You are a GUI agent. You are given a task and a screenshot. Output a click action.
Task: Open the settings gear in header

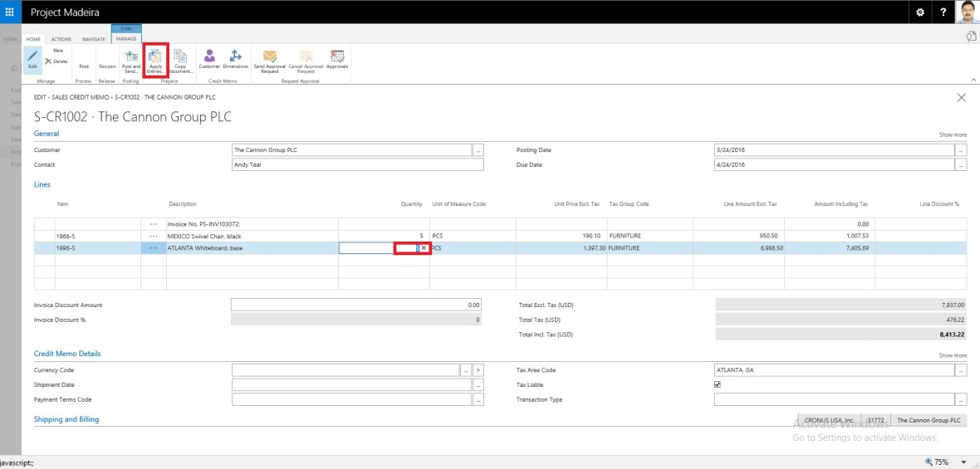[x=919, y=12]
